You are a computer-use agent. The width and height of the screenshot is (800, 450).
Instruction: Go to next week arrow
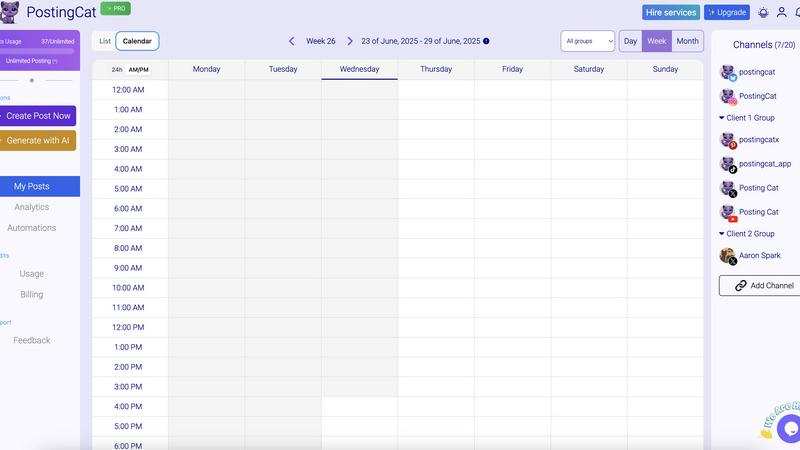pos(350,41)
